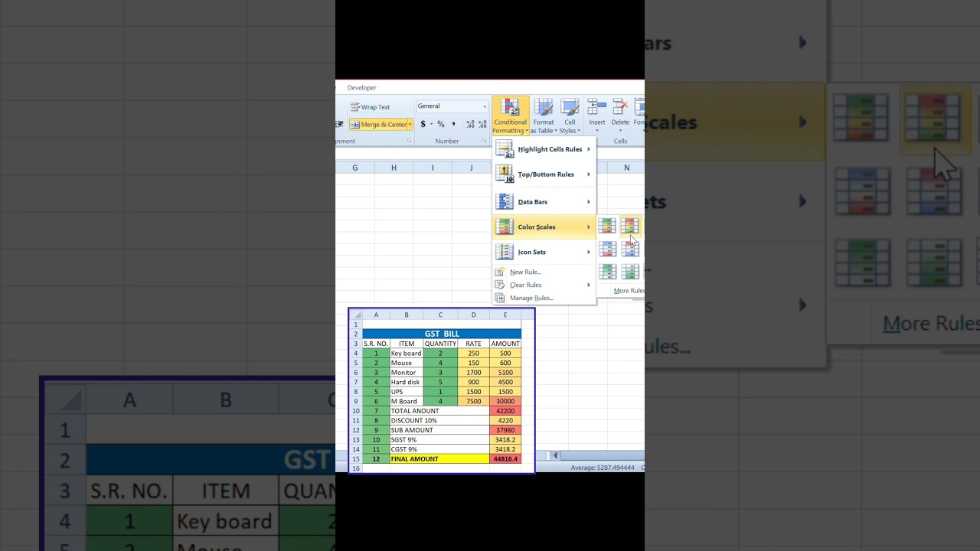Click the 42200 total amount cell
The image size is (980, 551).
[x=505, y=411]
